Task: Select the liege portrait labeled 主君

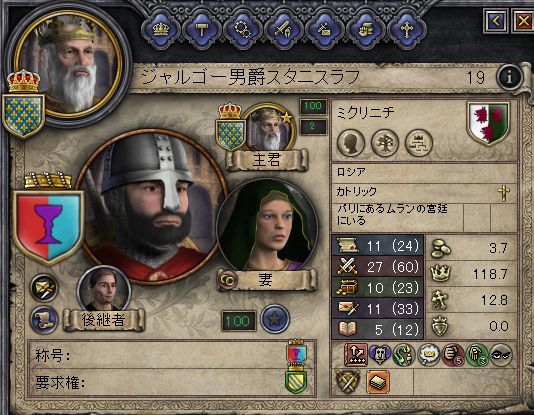Action: [x=268, y=128]
